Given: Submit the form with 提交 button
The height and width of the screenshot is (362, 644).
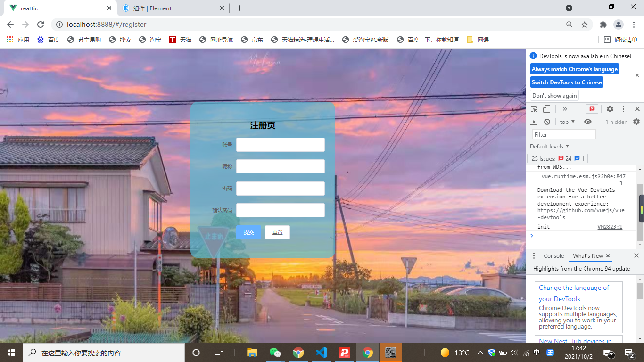Looking at the screenshot, I should click(x=248, y=232).
